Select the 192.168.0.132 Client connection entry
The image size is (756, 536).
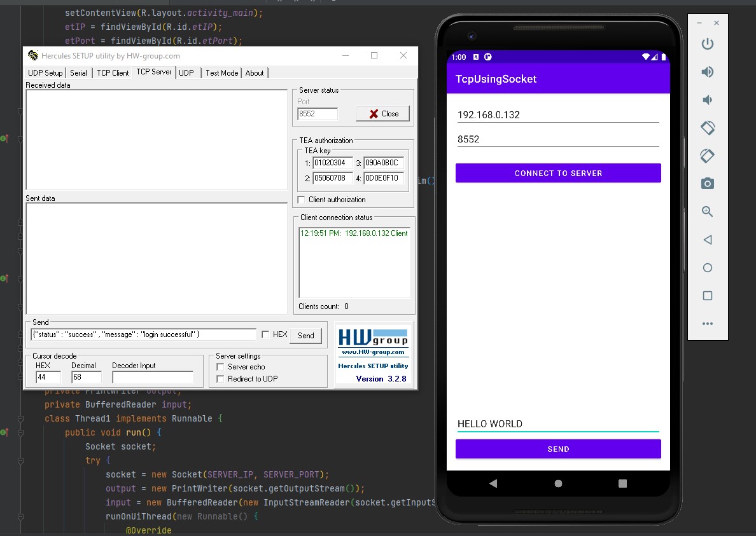(x=354, y=233)
